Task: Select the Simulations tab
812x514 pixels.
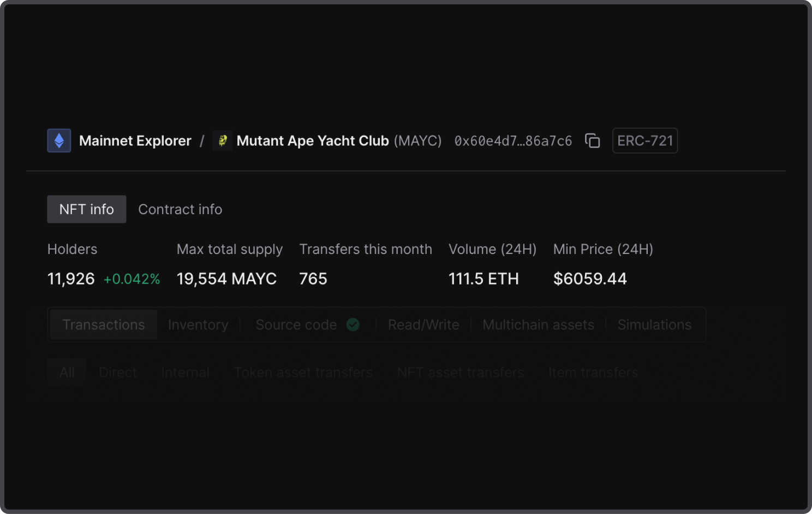Action: [x=654, y=324]
